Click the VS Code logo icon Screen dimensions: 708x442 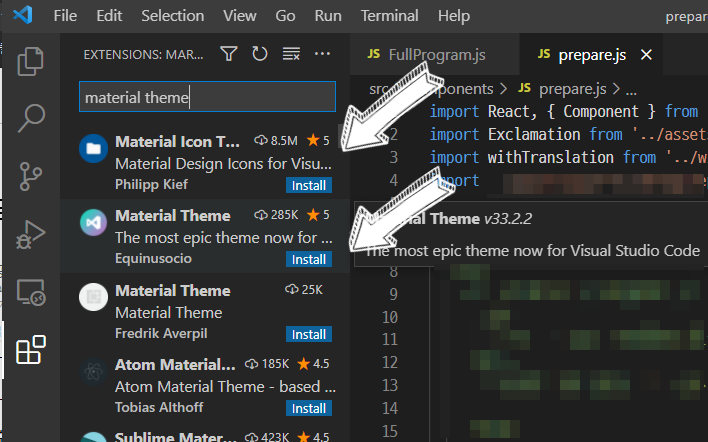[23, 15]
